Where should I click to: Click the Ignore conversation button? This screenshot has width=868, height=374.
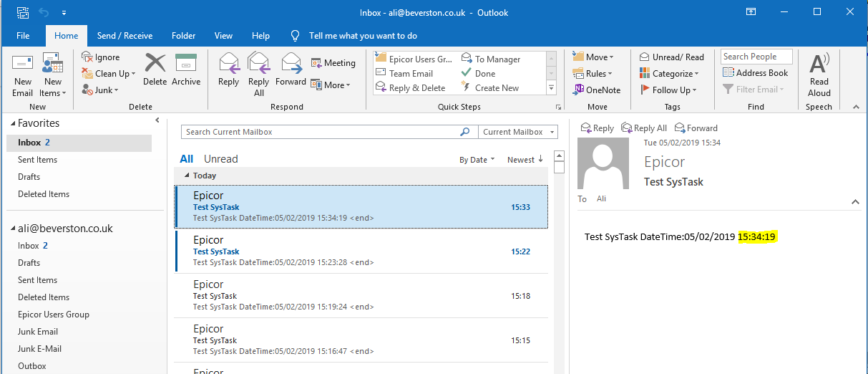coord(101,57)
